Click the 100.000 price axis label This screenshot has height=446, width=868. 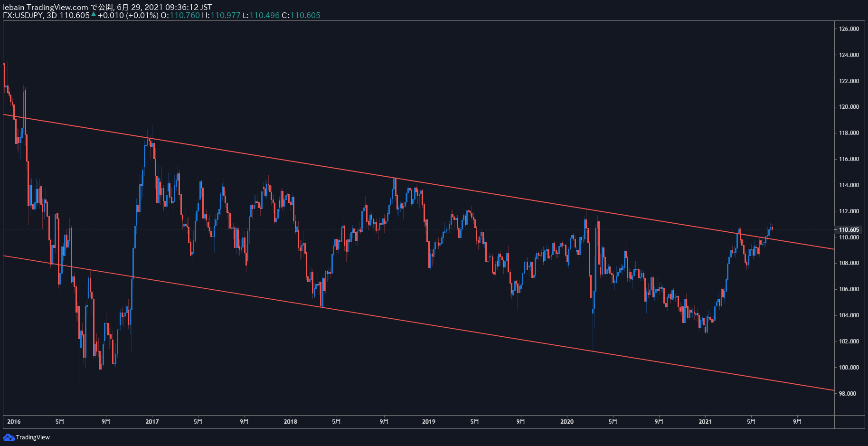coord(849,368)
